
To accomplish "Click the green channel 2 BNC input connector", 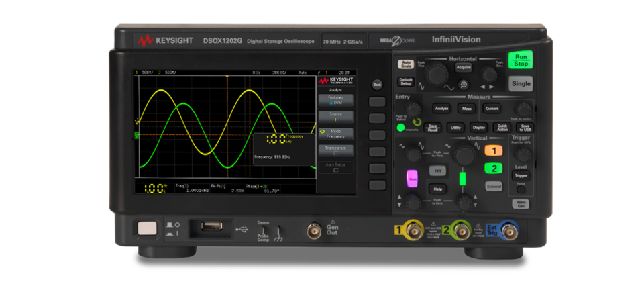I will (462, 230).
